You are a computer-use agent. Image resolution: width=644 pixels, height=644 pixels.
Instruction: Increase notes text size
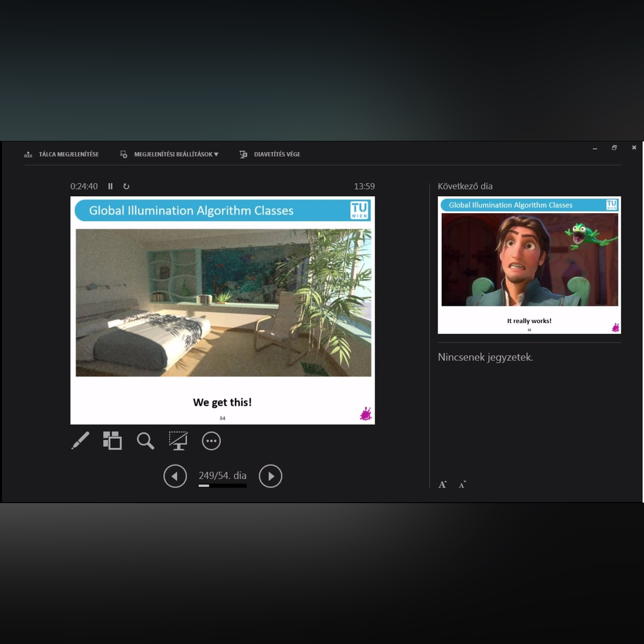pos(442,484)
